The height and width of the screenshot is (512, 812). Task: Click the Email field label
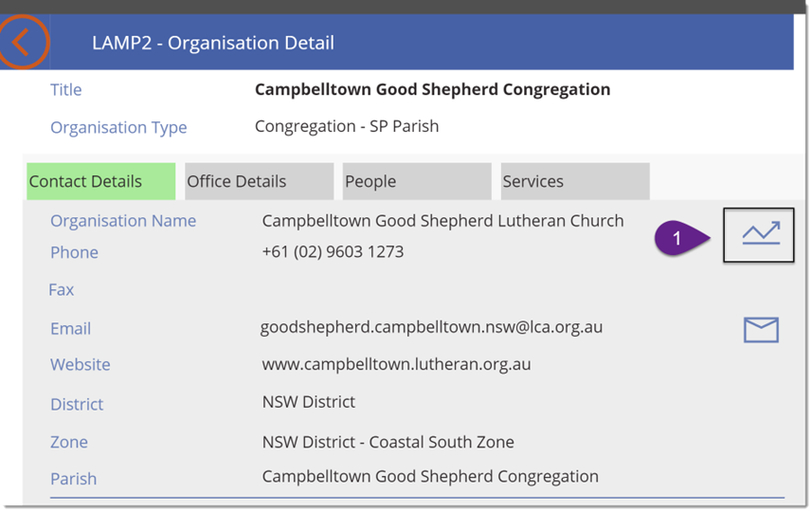tap(70, 329)
